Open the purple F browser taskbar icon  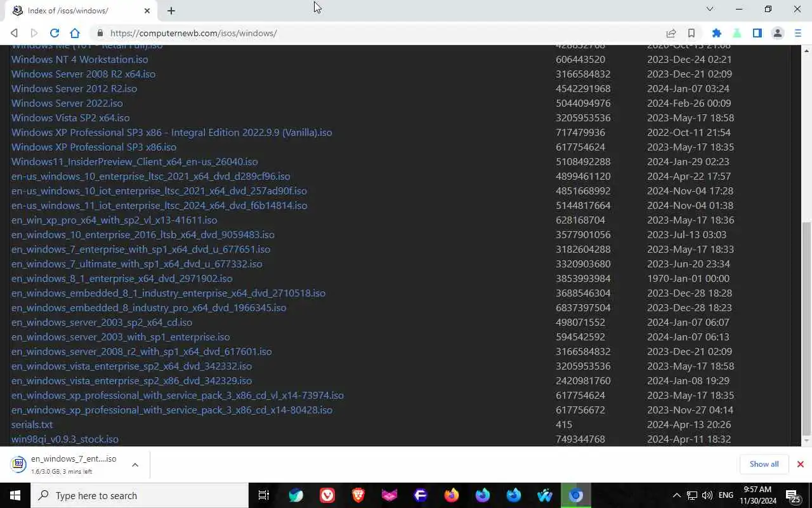[x=421, y=495]
